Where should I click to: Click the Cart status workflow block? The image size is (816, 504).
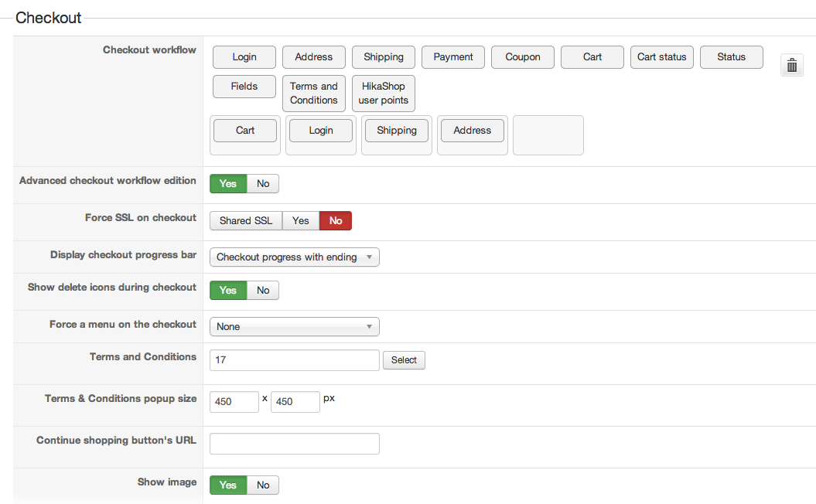pos(662,57)
